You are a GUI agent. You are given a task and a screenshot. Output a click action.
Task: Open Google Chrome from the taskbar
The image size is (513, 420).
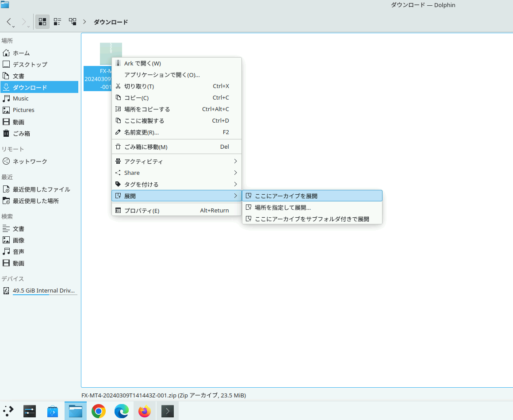point(98,411)
